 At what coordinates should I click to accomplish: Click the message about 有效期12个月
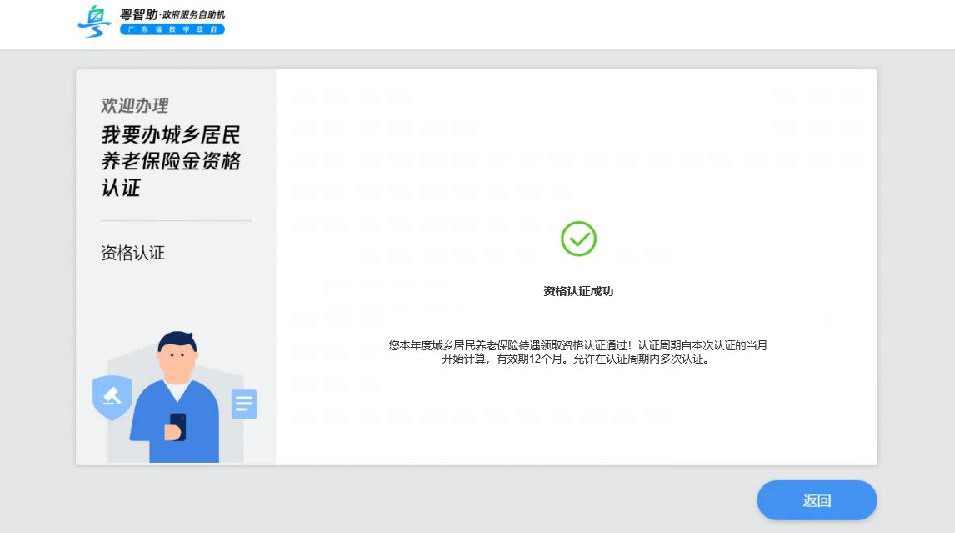pos(576,360)
